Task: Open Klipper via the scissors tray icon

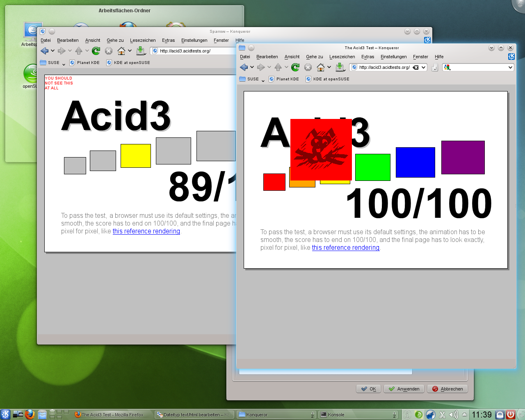Action: point(442,414)
